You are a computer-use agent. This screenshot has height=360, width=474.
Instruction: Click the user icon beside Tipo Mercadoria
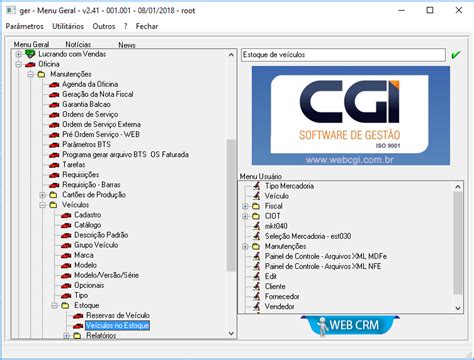(x=256, y=186)
